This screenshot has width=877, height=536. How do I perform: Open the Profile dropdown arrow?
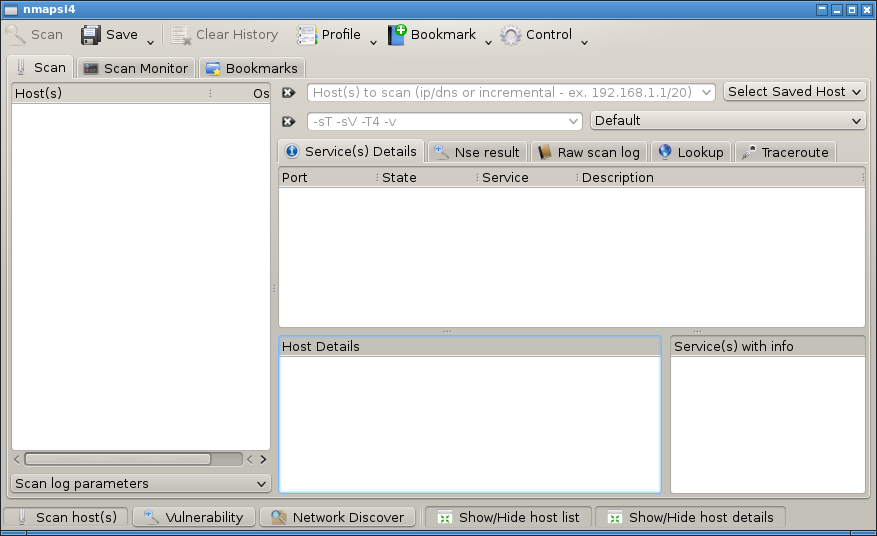(373, 43)
